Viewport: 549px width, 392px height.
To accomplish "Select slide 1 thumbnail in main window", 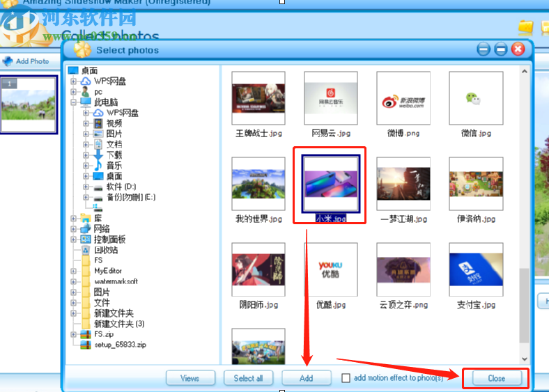I will coord(29,104).
